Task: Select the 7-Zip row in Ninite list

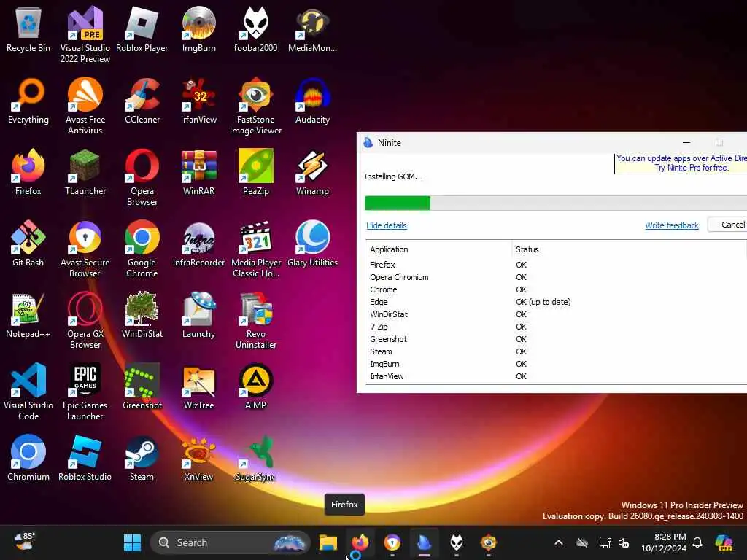Action: [555, 327]
